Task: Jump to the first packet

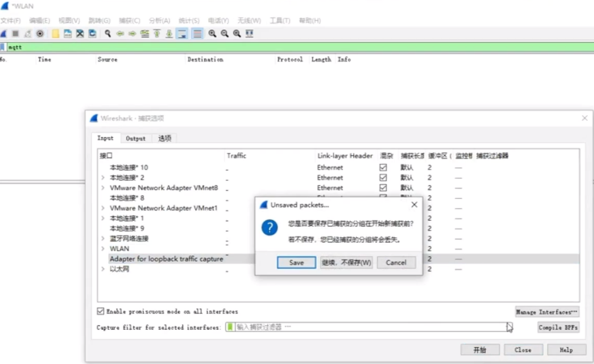Action: coord(157,33)
